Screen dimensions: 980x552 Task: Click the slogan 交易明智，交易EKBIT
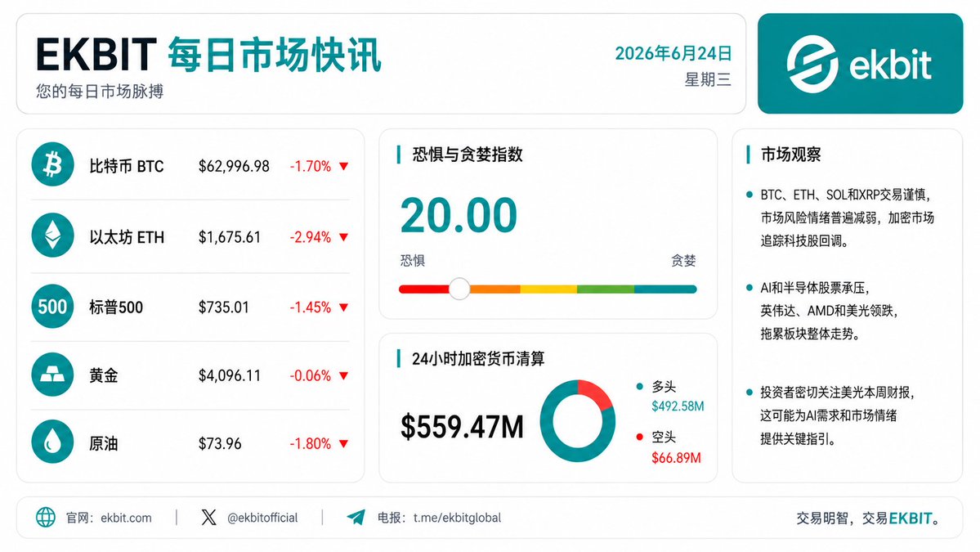point(867,518)
